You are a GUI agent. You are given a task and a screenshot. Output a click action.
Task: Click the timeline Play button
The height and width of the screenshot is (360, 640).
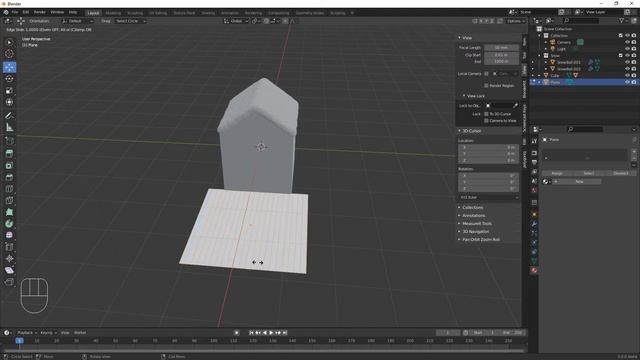tap(271, 333)
